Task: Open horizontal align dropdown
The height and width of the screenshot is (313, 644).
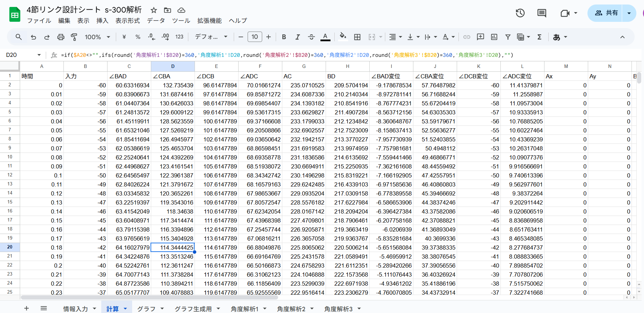Action: click(x=395, y=37)
